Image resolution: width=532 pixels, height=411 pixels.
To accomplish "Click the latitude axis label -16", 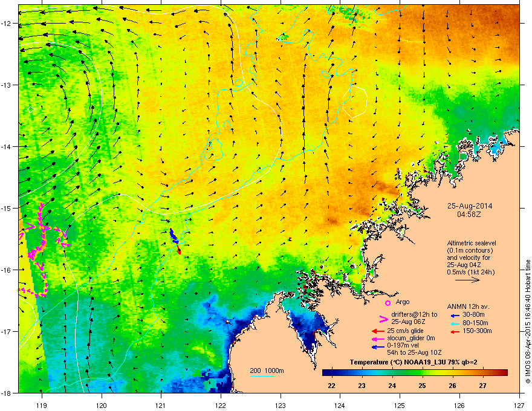I will [6, 270].
